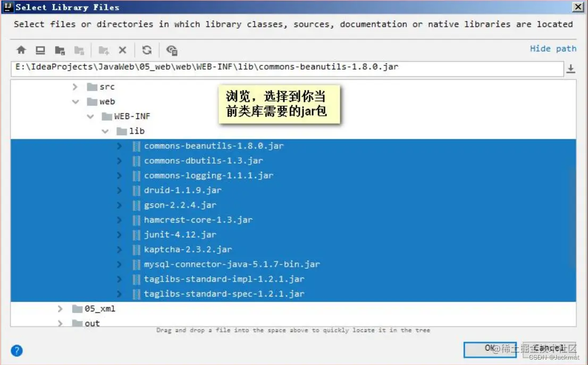Viewport: 588px width, 365px height.
Task: Collapse the lib folder chevron
Action: coord(105,131)
